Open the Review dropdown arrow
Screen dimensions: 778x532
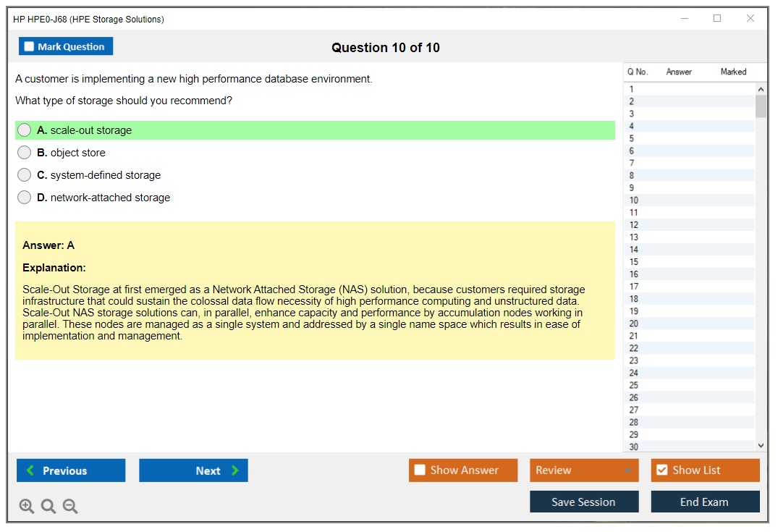point(627,470)
